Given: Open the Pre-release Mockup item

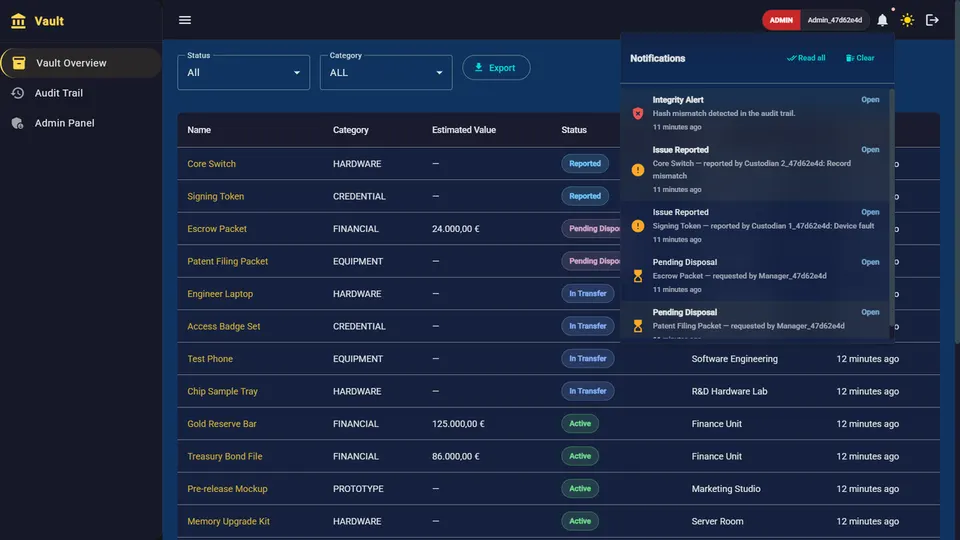Looking at the screenshot, I should coord(227,489).
